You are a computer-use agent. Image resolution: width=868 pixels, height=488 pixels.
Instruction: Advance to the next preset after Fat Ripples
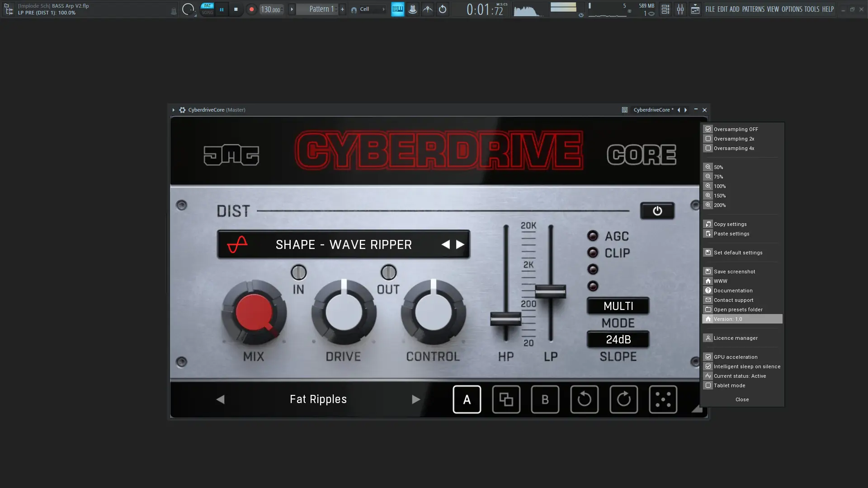point(416,399)
